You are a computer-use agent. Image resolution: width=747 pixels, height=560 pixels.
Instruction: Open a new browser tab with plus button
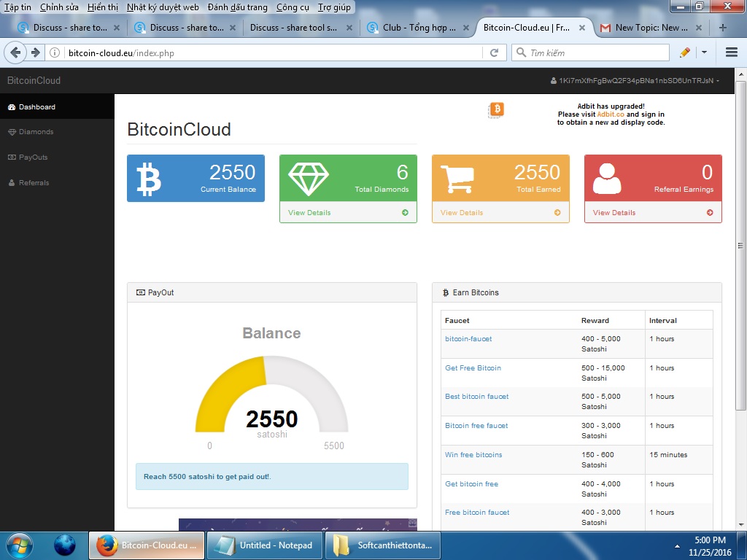point(723,28)
